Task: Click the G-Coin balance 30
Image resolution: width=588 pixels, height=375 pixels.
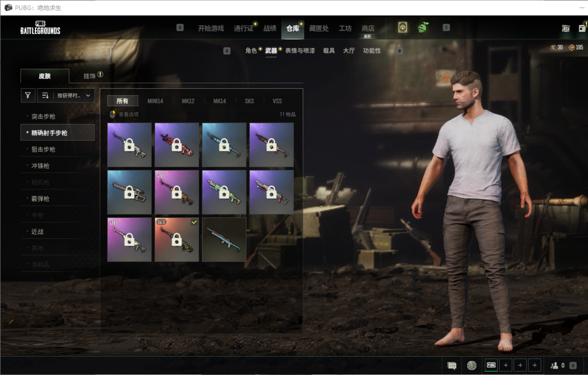Action: coord(556,48)
